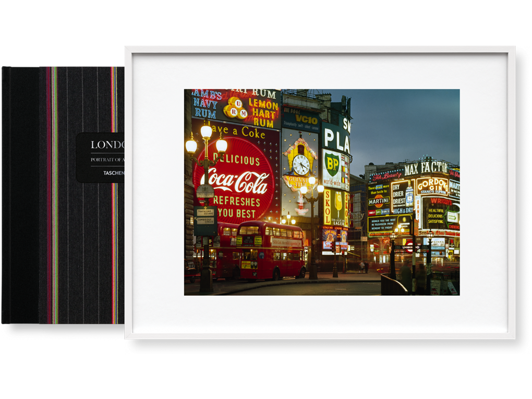The image size is (532, 399).
Task: Click the red double-decker bus in photo
Action: (271, 250)
